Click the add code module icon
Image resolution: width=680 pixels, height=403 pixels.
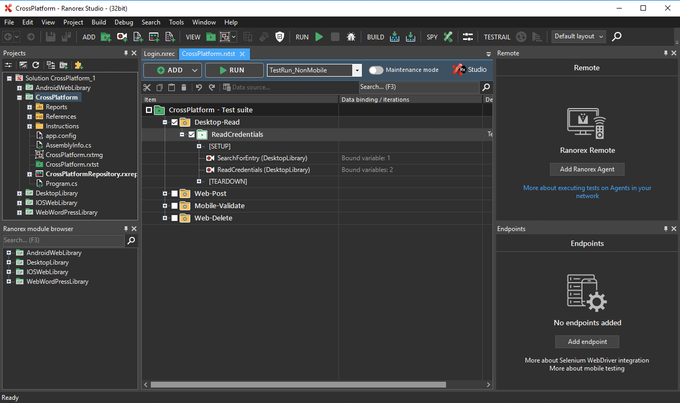(138, 37)
